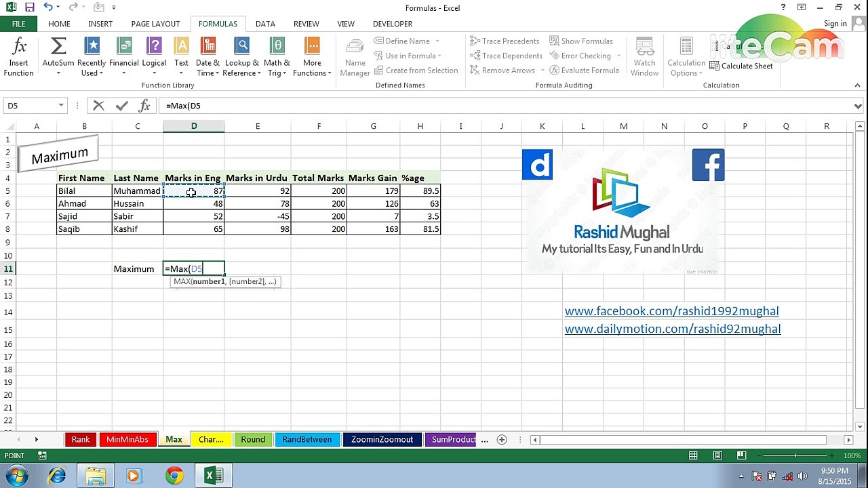Click the macro record status bar icon
The width and height of the screenshot is (868, 488).
click(42, 455)
